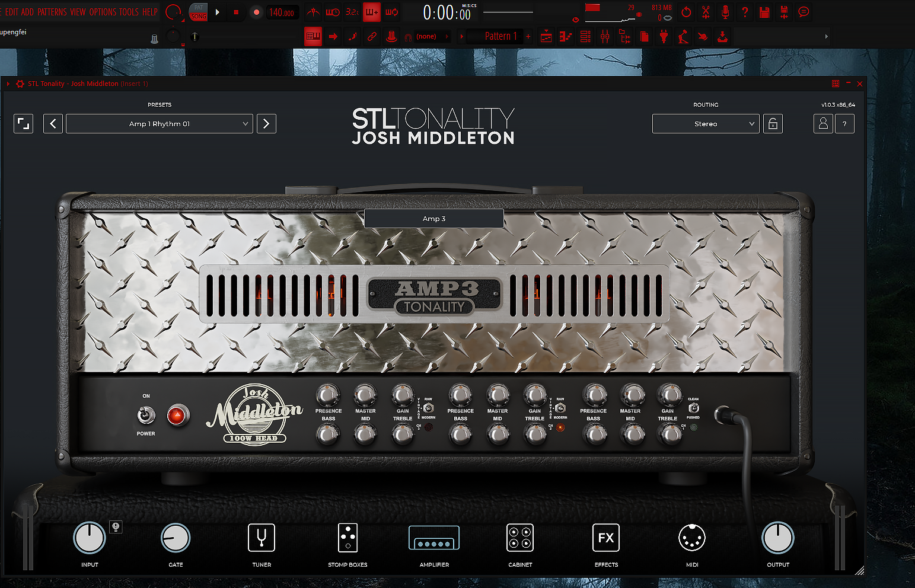Open the undo history icon
Viewport: 915px width, 588px height.
pyautogui.click(x=686, y=12)
